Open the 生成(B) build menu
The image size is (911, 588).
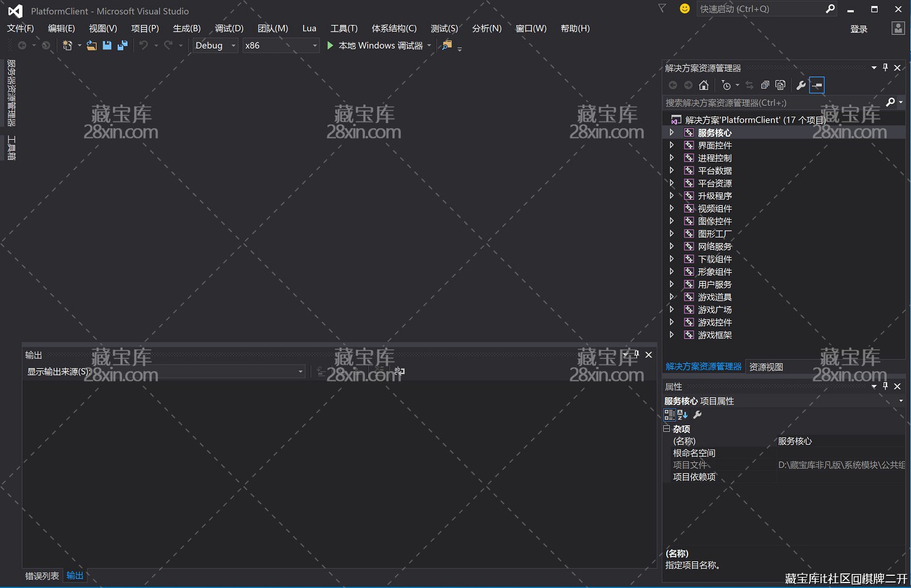(x=186, y=29)
